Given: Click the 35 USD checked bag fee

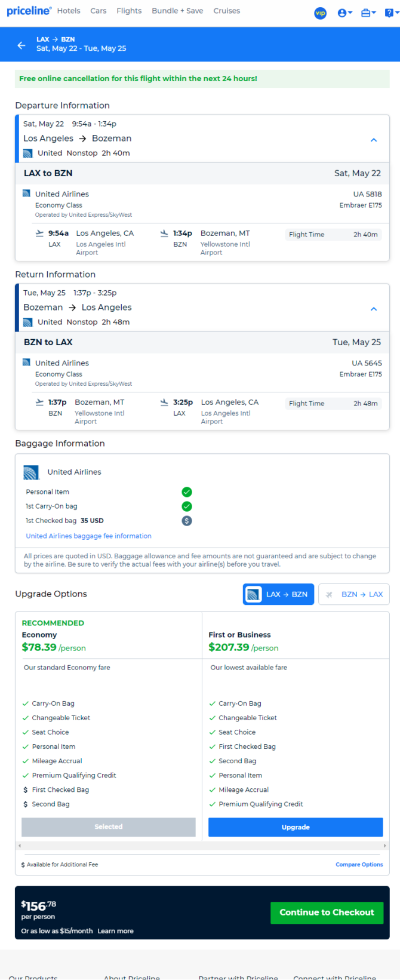Looking at the screenshot, I should [x=92, y=521].
